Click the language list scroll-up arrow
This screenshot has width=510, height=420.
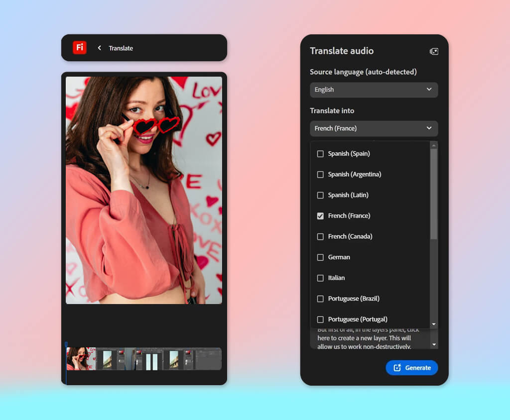pos(434,146)
